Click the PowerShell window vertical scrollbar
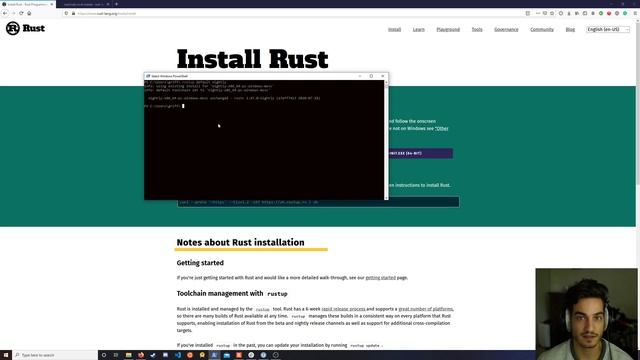The width and height of the screenshot is (640, 360). coord(386,140)
